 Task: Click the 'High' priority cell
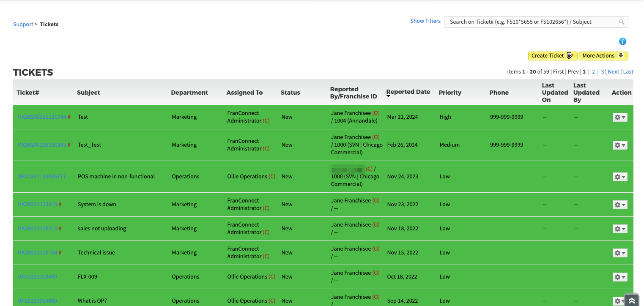tap(445, 117)
